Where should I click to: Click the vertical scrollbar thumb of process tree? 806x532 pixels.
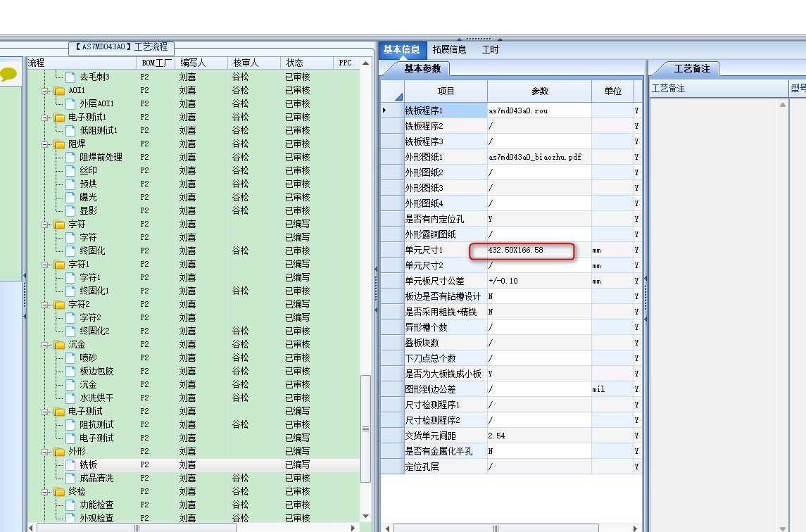pos(365,429)
